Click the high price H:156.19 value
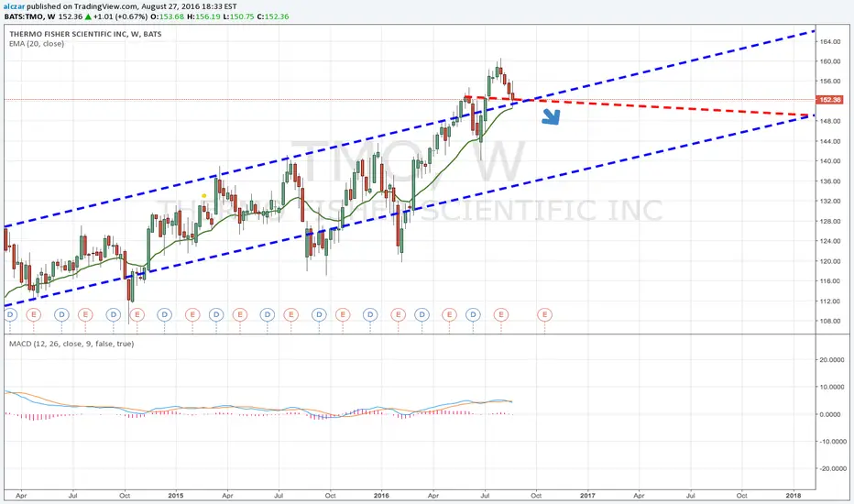 tap(203, 16)
